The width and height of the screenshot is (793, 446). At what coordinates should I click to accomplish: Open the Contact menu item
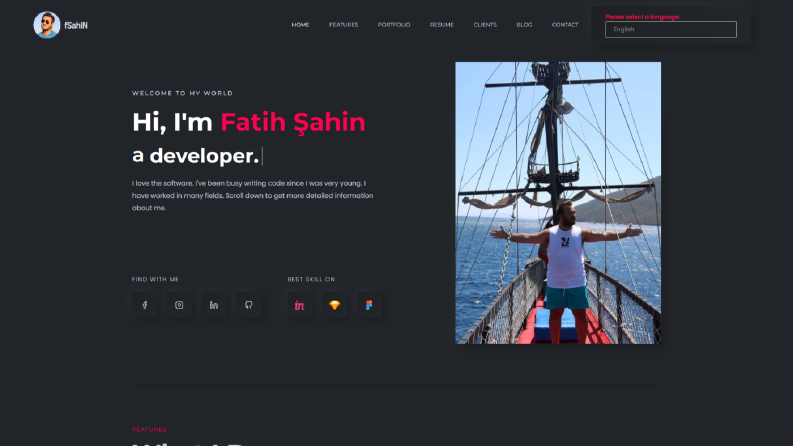click(x=565, y=25)
